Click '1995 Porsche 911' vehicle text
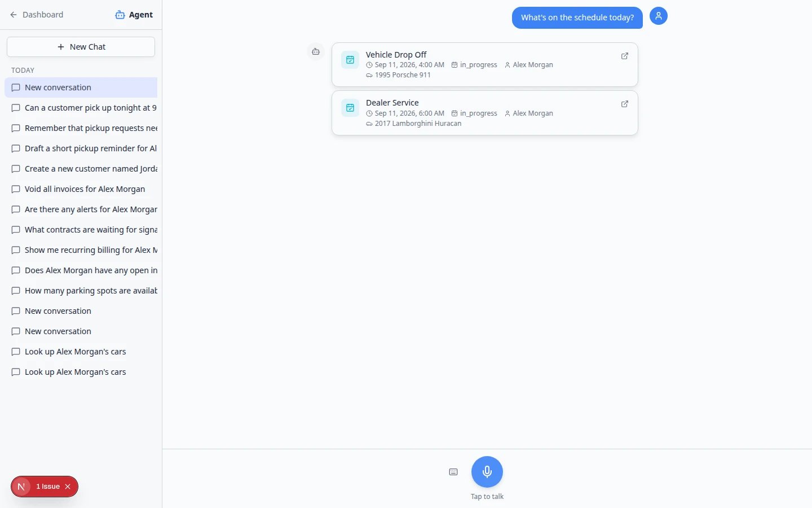 coord(403,75)
